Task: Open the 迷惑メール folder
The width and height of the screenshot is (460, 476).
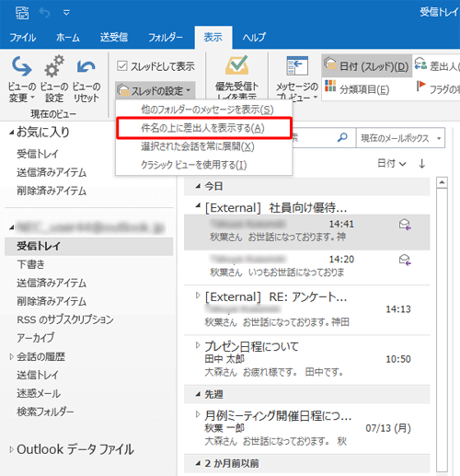Action: click(39, 393)
